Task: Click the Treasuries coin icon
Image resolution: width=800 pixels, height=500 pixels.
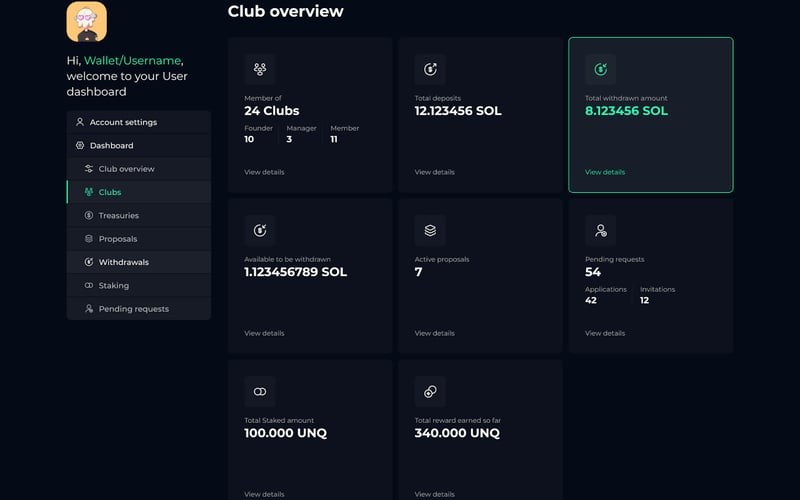Action: (x=89, y=215)
